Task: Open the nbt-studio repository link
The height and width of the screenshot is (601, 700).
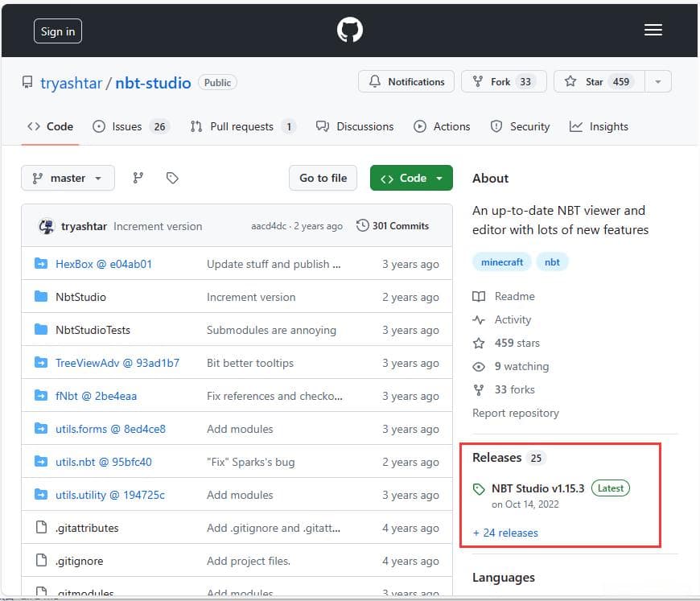Action: [153, 83]
